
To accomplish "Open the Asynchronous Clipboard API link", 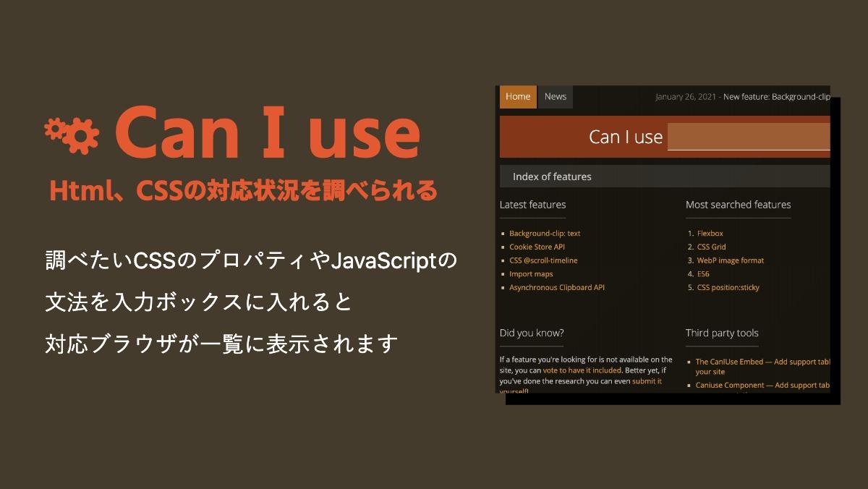I will tap(557, 287).
